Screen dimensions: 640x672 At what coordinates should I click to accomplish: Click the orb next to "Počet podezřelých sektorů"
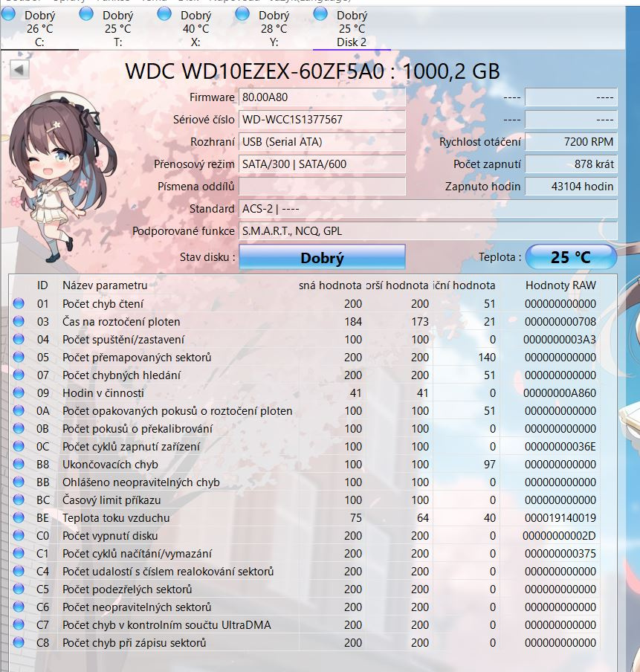pyautogui.click(x=20, y=589)
